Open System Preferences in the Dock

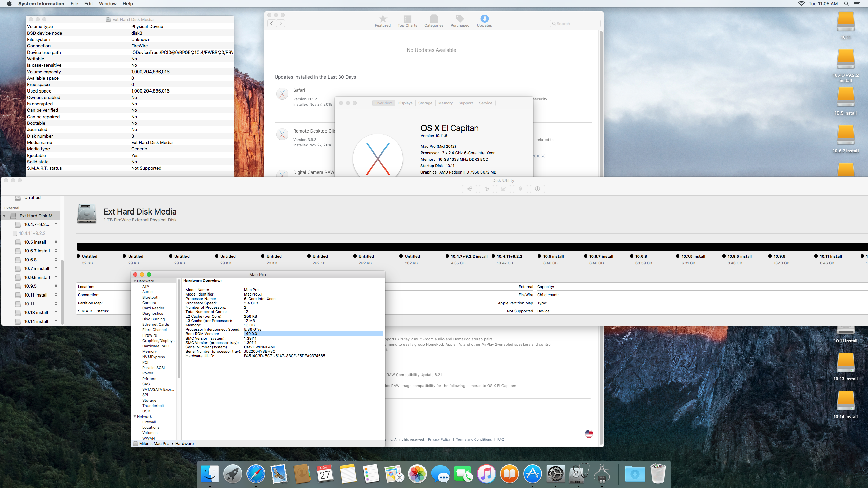click(x=555, y=474)
